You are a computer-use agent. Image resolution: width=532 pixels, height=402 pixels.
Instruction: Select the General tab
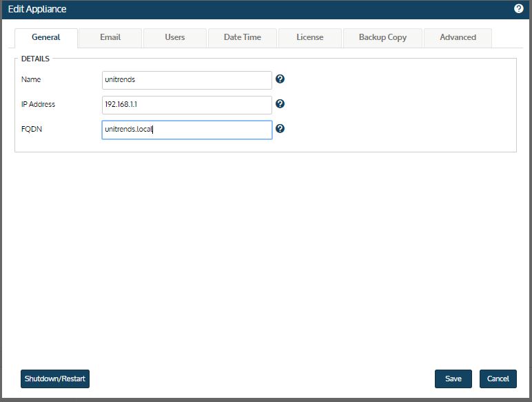46,38
